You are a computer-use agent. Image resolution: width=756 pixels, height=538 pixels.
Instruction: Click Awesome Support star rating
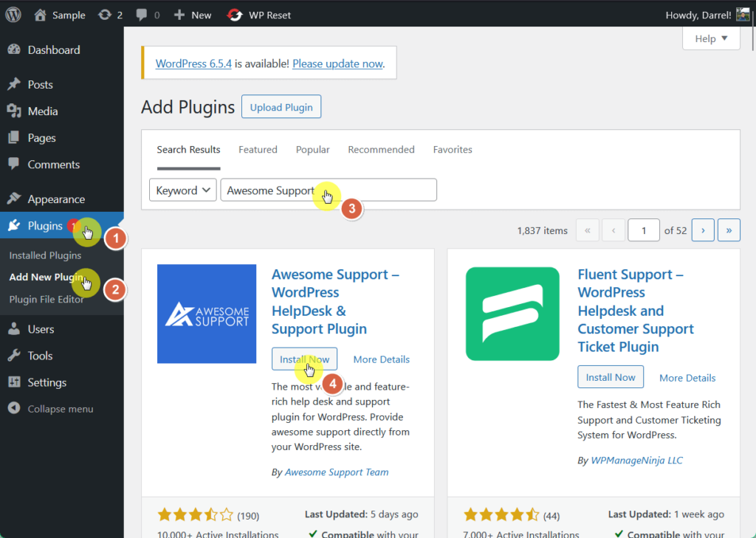pyautogui.click(x=195, y=515)
